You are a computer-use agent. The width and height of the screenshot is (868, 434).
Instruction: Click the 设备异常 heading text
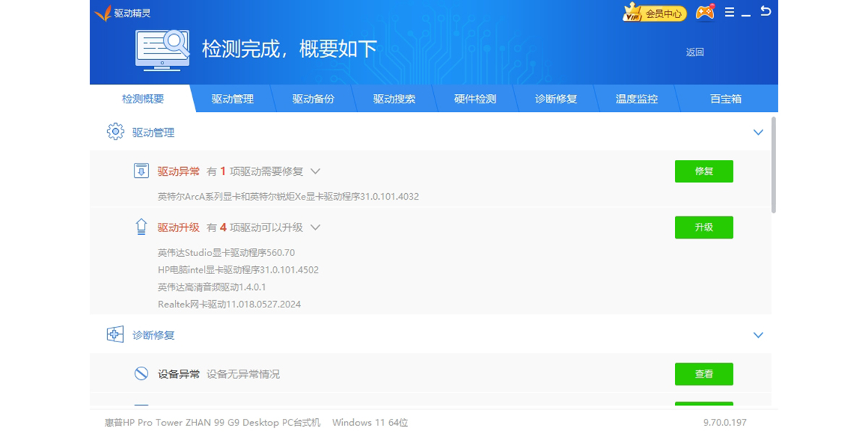(x=179, y=374)
